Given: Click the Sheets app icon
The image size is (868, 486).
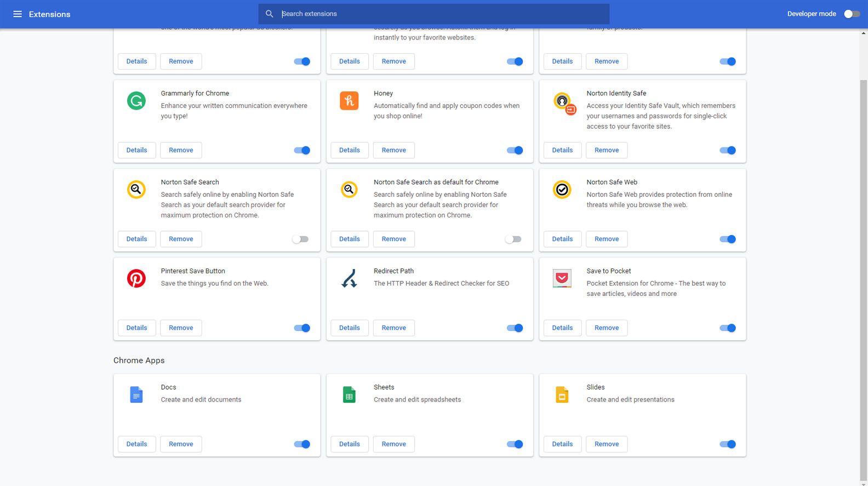Looking at the screenshot, I should 349,394.
